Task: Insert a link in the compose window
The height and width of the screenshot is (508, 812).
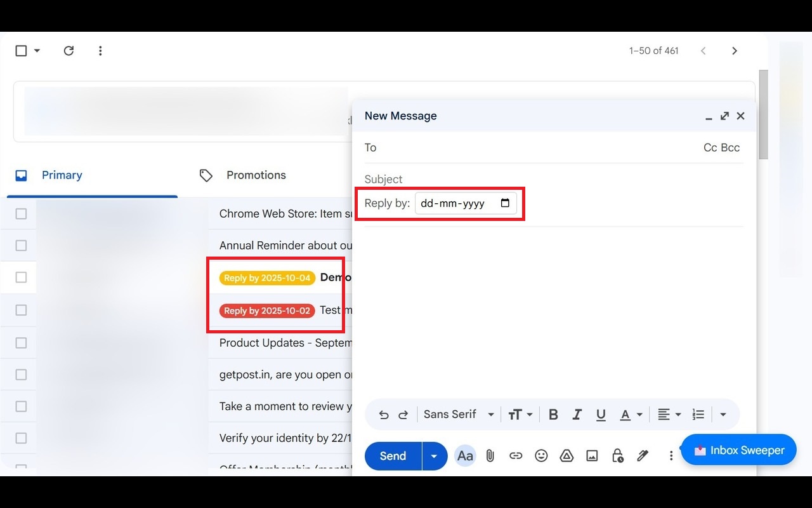Action: [x=516, y=455]
